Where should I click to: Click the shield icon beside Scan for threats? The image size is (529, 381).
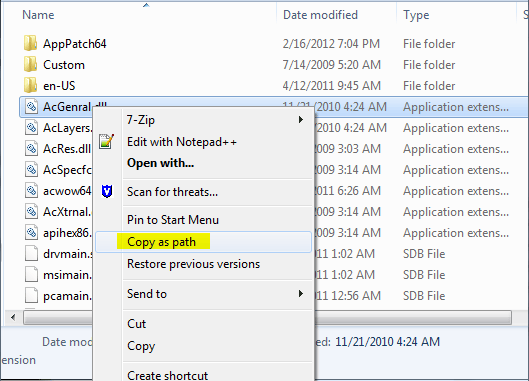click(107, 191)
